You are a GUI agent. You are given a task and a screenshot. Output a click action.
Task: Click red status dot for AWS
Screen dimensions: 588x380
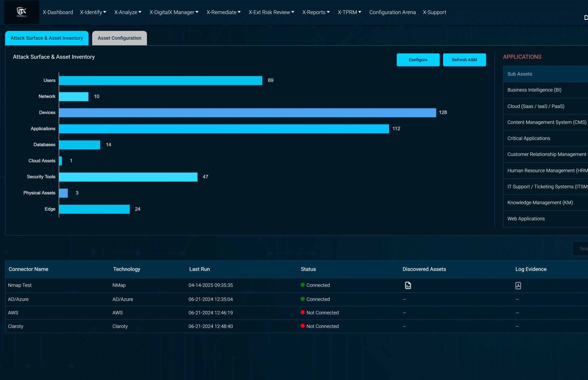click(x=303, y=312)
